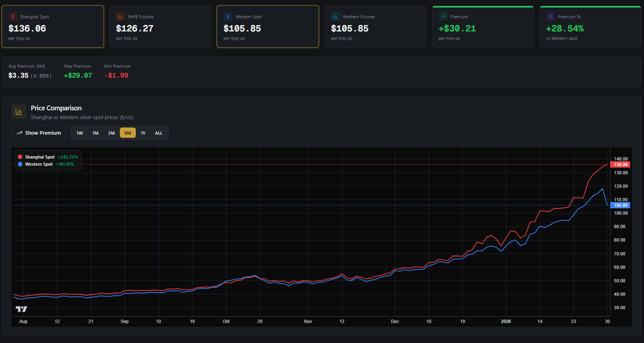Viewport: 644px width, 343px height.
Task: Open the Western Spot price card
Action: [x=268, y=27]
